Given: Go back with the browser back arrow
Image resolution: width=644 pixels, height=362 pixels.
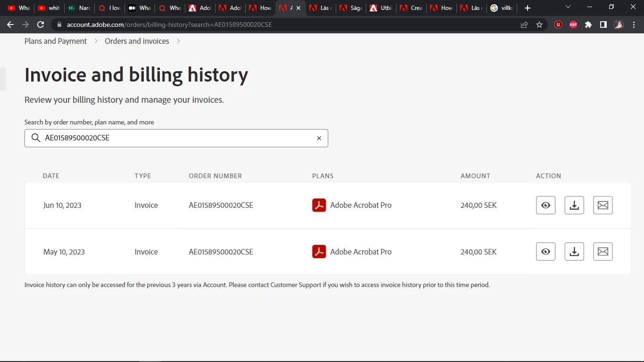Looking at the screenshot, I should pyautogui.click(x=10, y=25).
